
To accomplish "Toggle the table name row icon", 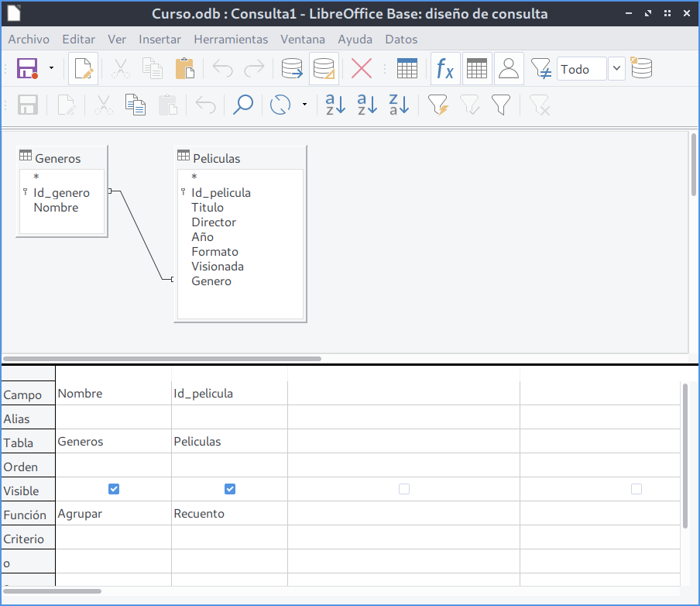I will [477, 68].
